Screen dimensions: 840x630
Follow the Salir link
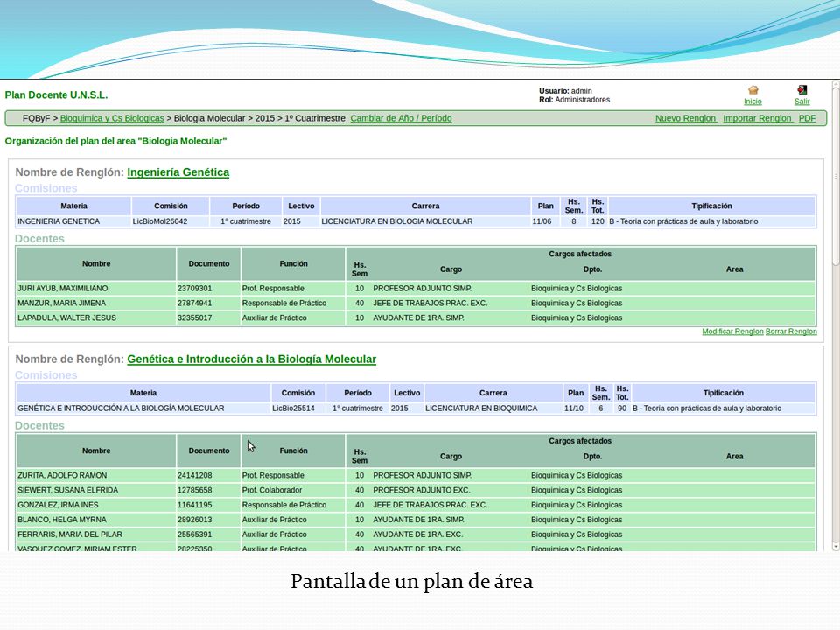[802, 101]
